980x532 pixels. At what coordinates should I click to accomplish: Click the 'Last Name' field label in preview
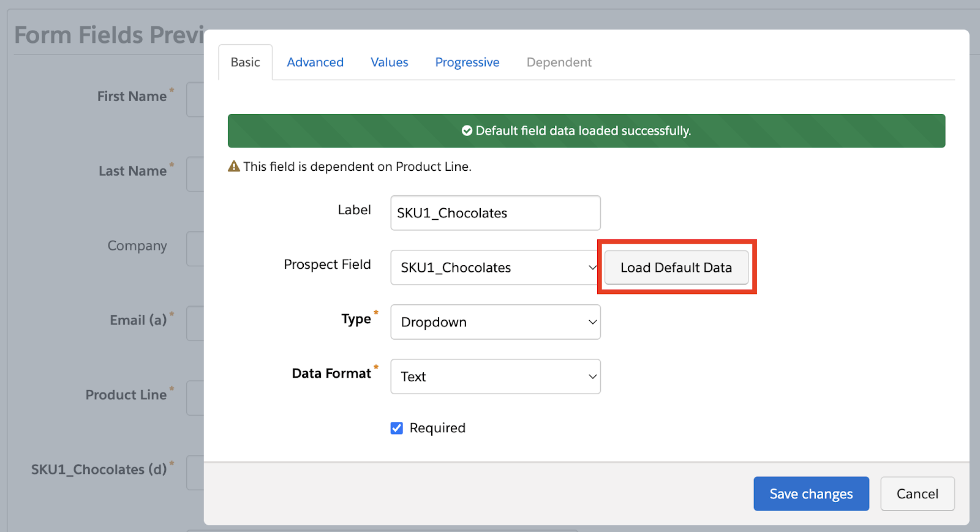click(132, 171)
